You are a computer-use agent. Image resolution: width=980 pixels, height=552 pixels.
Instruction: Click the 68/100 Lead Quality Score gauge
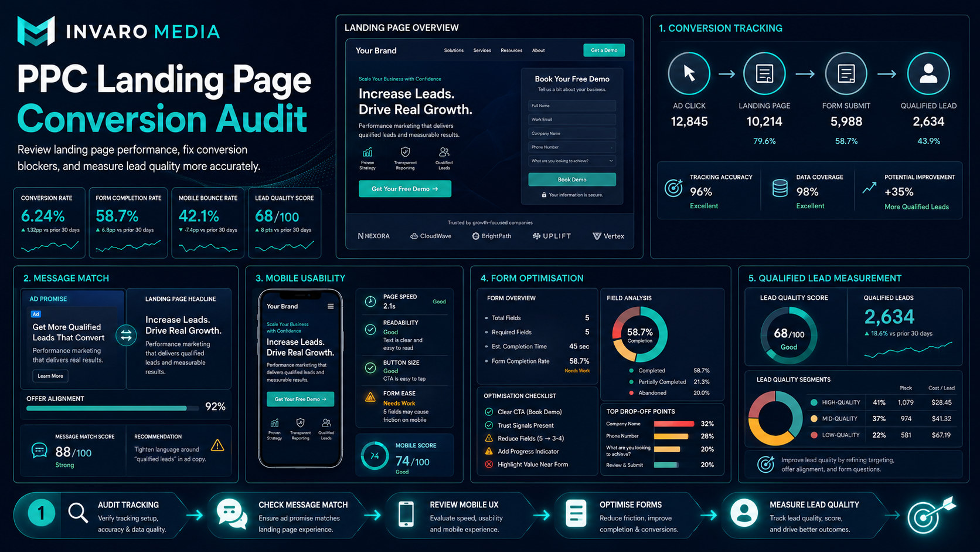tap(788, 336)
